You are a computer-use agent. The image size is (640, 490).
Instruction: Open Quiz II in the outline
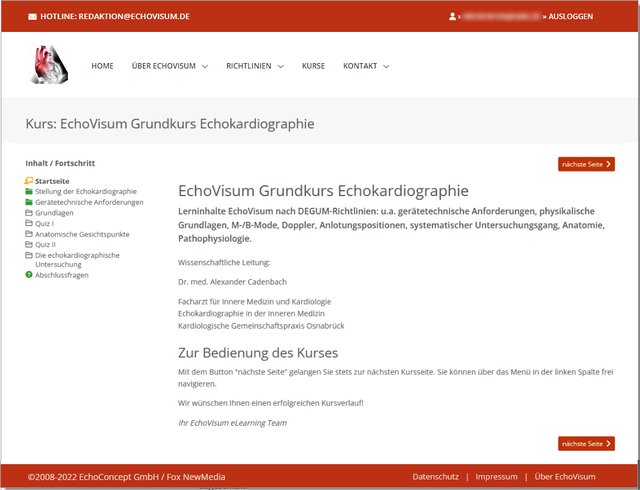coord(45,245)
